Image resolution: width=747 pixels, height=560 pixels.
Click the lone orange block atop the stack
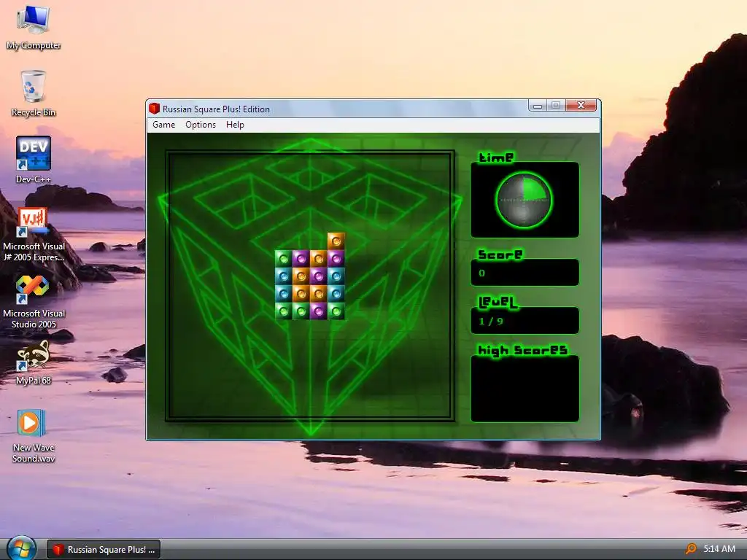[336, 241]
